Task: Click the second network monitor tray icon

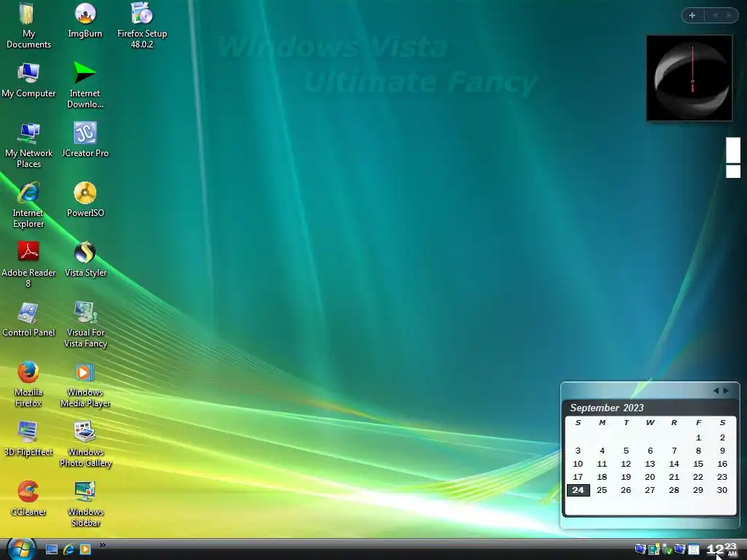Action: (681, 550)
